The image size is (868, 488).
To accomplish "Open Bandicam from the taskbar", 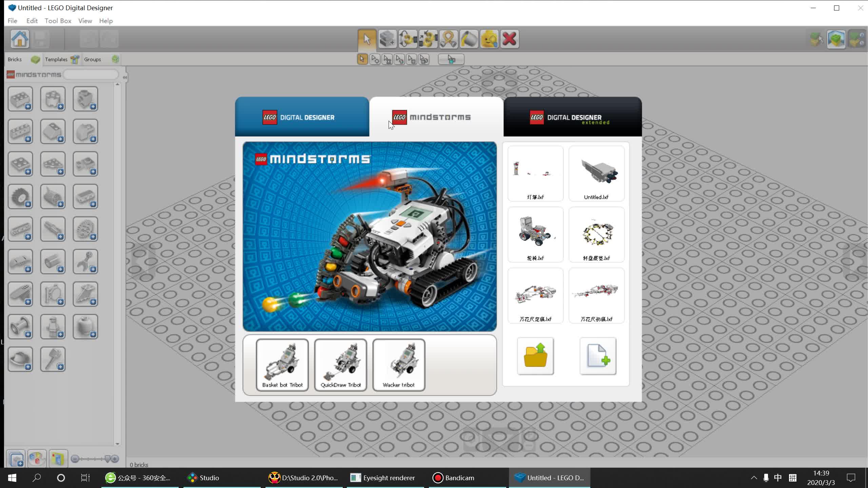I will coord(468,478).
